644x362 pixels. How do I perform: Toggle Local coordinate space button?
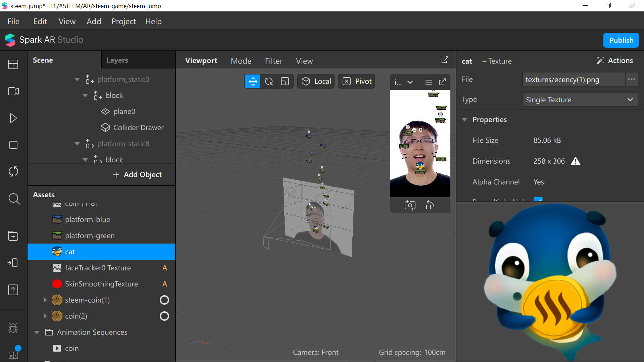[x=316, y=82]
